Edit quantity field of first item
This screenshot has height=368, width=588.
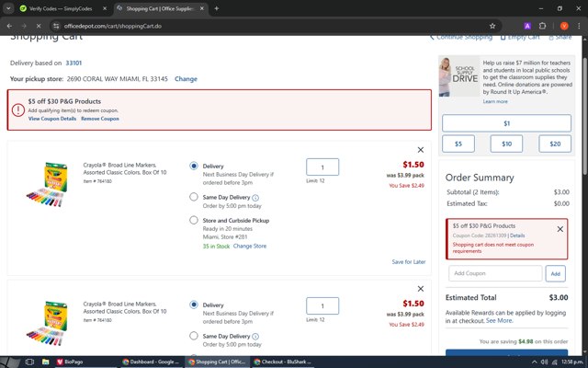point(322,167)
